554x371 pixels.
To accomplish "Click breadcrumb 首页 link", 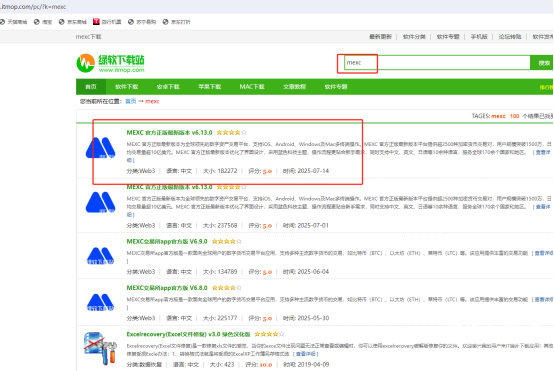I will (x=131, y=101).
